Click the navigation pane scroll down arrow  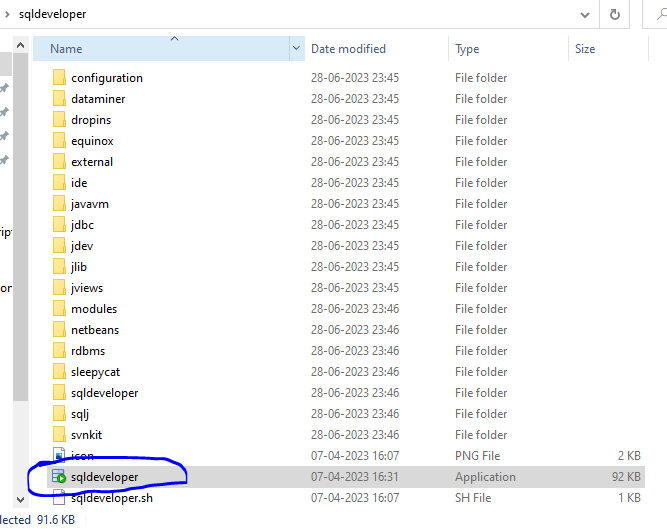pyautogui.click(x=20, y=499)
